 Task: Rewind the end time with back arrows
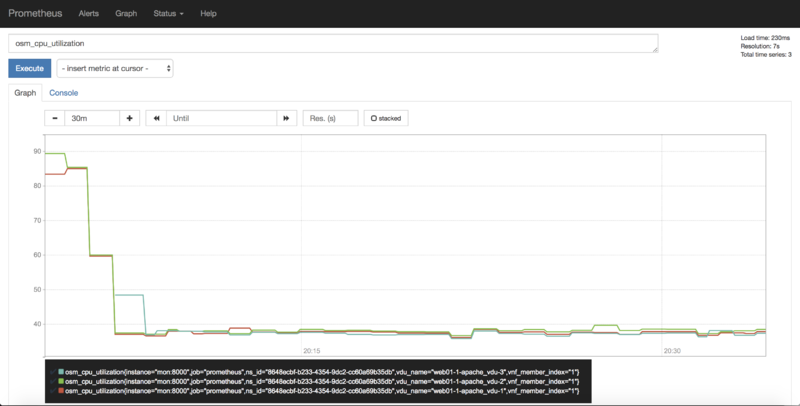pos(156,118)
